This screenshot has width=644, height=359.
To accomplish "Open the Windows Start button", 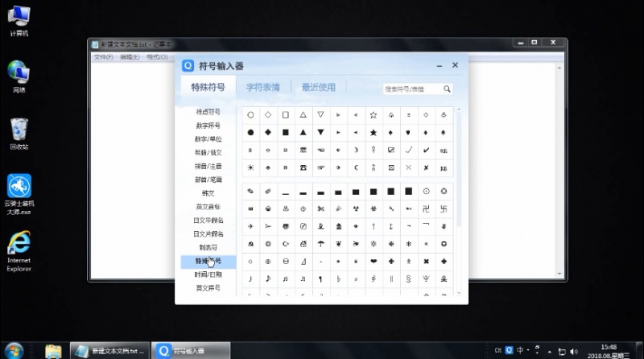I will pos(14,351).
